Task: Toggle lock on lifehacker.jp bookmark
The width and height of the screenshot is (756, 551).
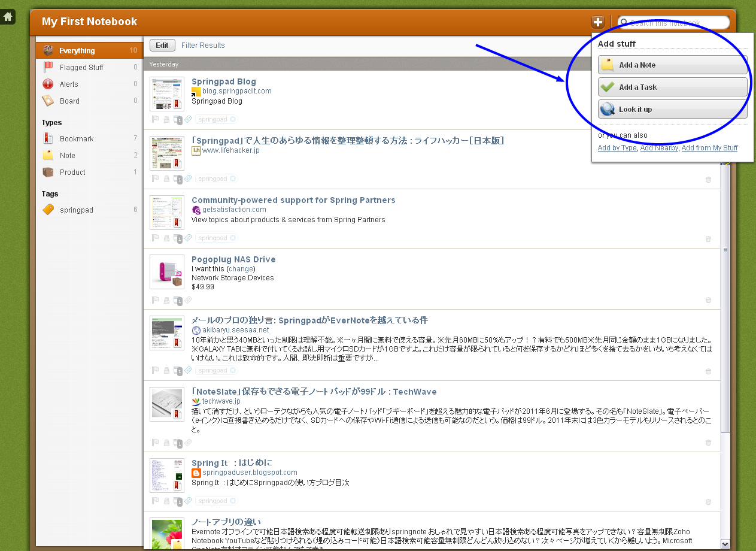Action: [166, 179]
